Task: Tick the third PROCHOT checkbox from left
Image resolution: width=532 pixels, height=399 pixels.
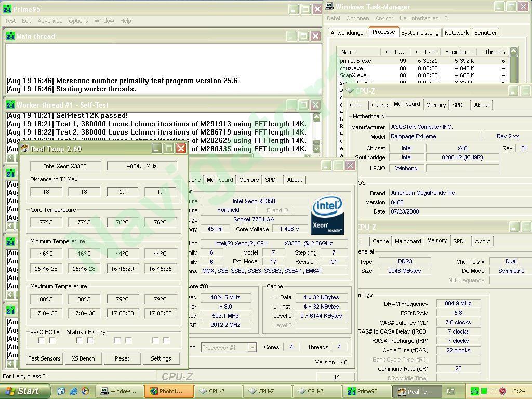Action: click(79, 340)
